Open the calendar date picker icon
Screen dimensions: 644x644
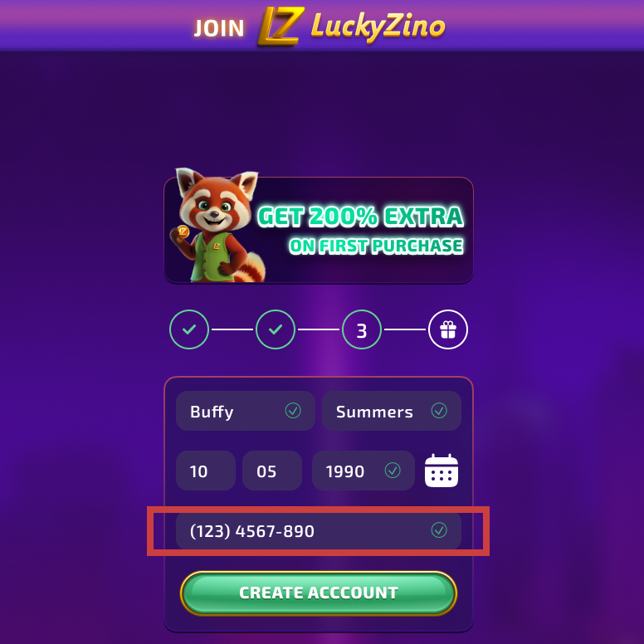coord(442,471)
